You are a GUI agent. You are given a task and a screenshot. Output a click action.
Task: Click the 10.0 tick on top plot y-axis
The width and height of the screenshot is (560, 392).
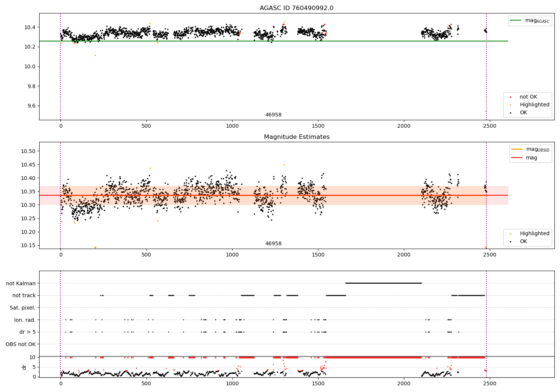(x=30, y=66)
